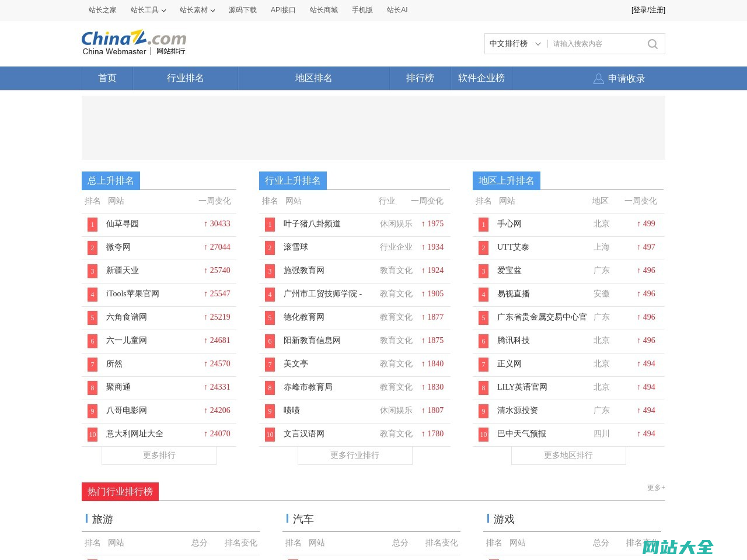The height and width of the screenshot is (560, 747).
Task: Click the 更多+ link for hot industries
Action: click(656, 488)
